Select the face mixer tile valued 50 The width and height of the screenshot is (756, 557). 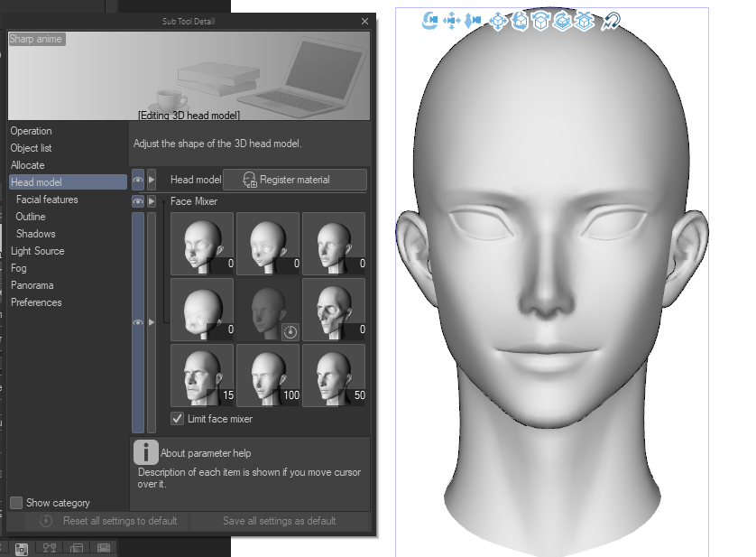(x=334, y=376)
